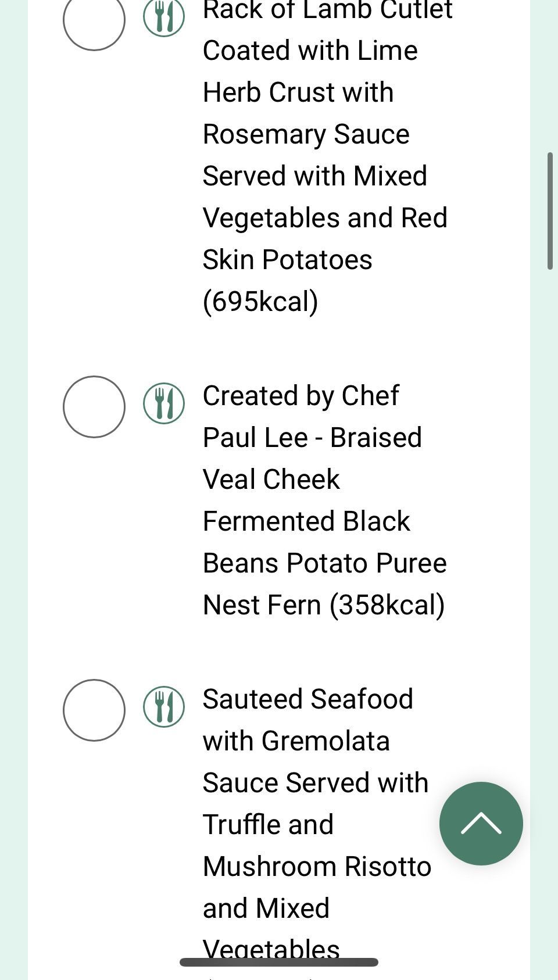Tap the white up-chevron inside the green circle
The width and height of the screenshot is (558, 980).
481,822
